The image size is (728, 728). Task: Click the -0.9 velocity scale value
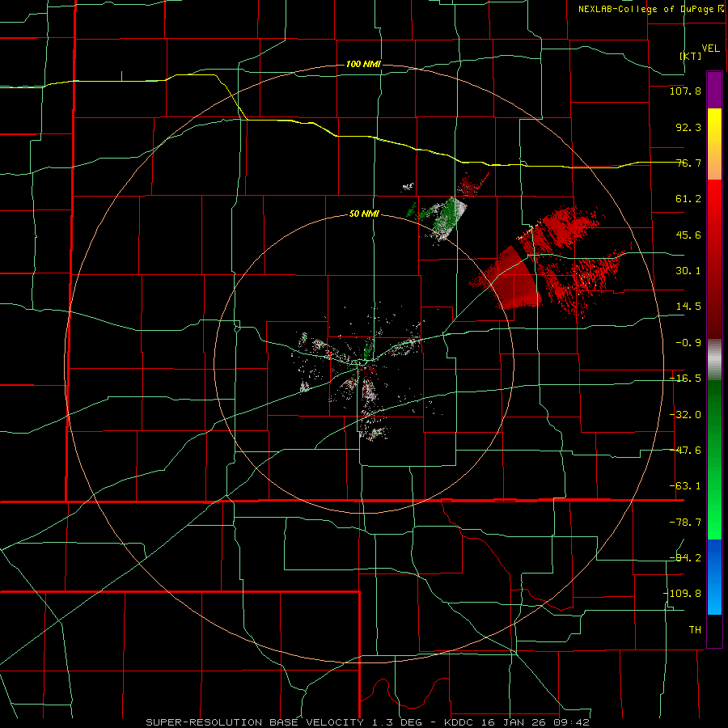(688, 343)
